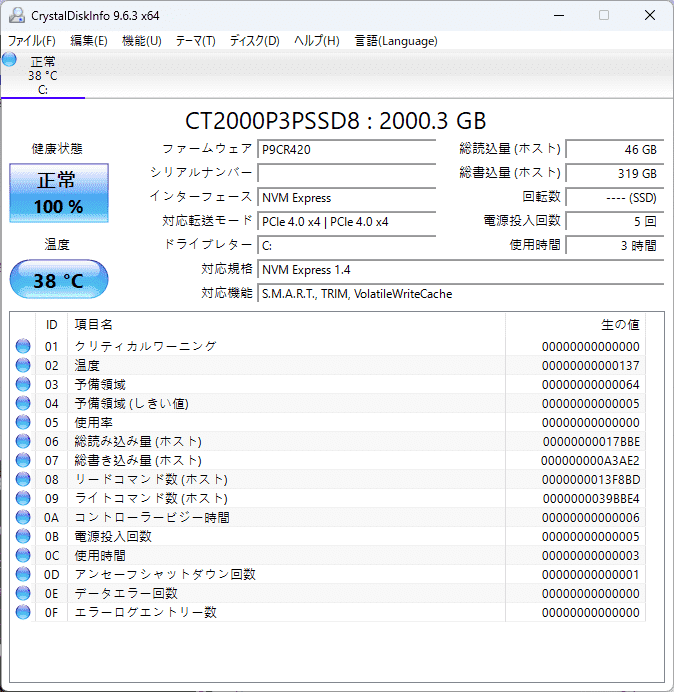674x692 pixels.
Task: Close the CrystalDiskInfo window
Action: (650, 15)
